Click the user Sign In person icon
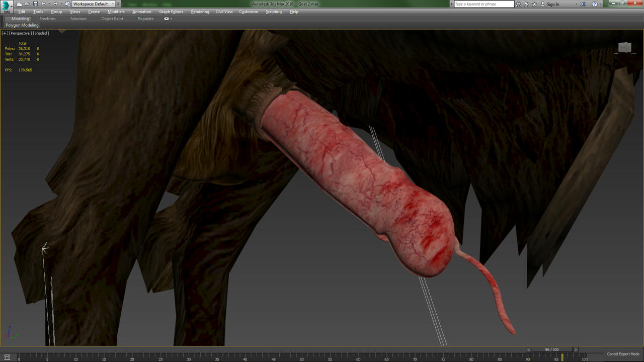Image resolution: width=644 pixels, height=362 pixels. pyautogui.click(x=542, y=4)
